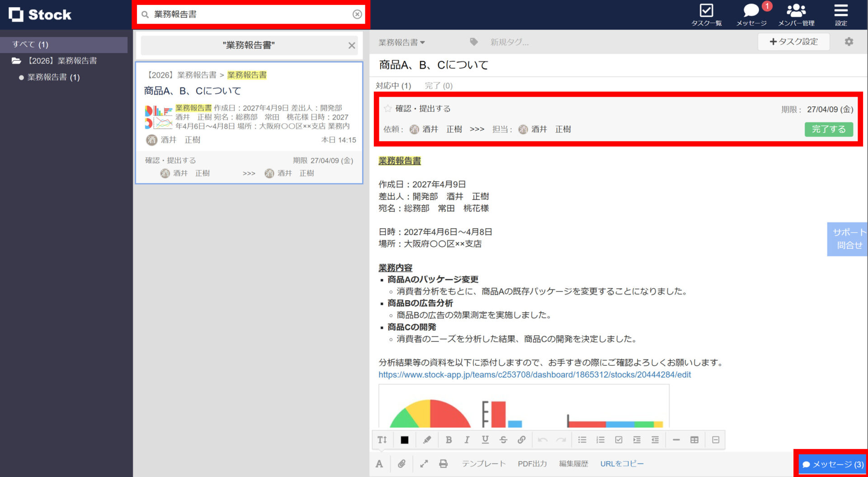
Task: Toggle strikethrough formatting on selected text
Action: (503, 439)
